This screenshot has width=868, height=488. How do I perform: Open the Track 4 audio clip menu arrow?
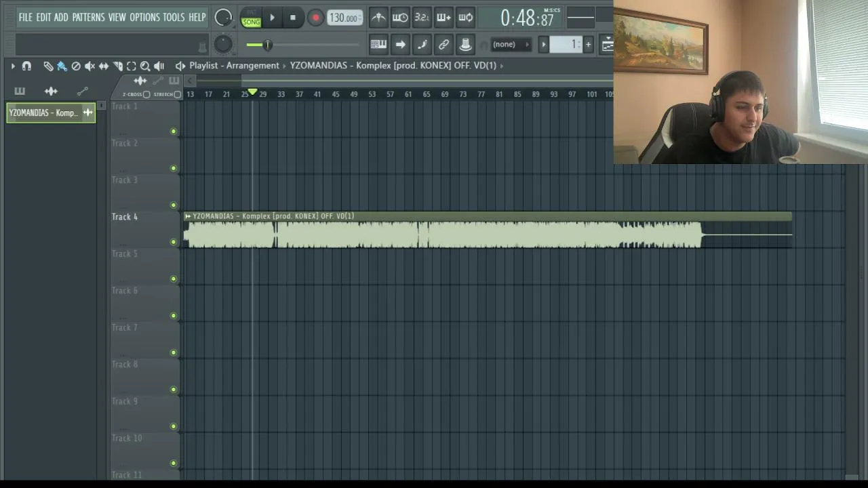point(188,216)
